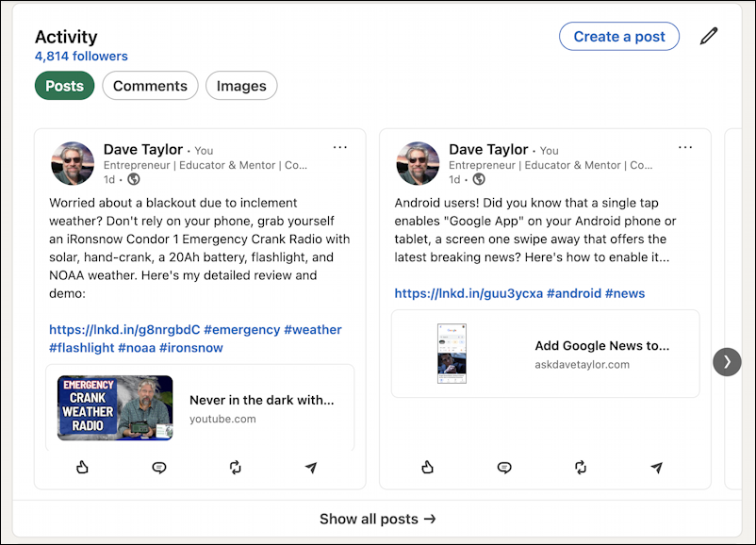Viewport: 756px width, 545px height.
Task: Switch to the Comments tab
Action: tap(150, 86)
